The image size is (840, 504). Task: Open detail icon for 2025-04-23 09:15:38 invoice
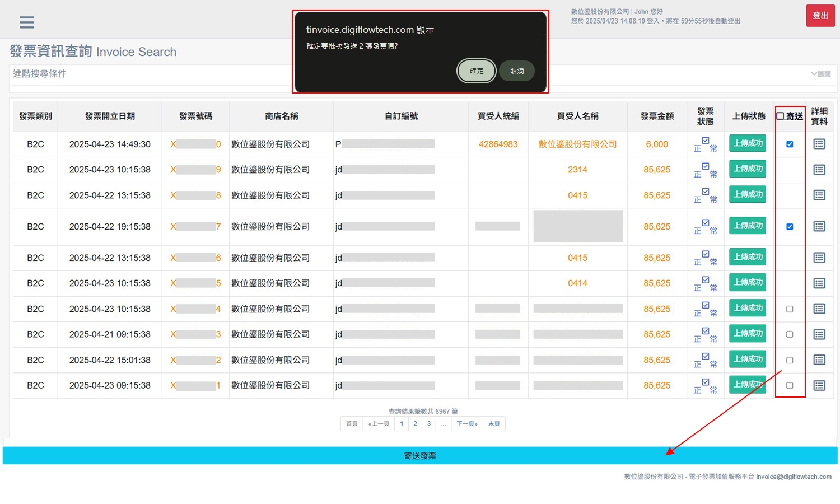point(819,385)
